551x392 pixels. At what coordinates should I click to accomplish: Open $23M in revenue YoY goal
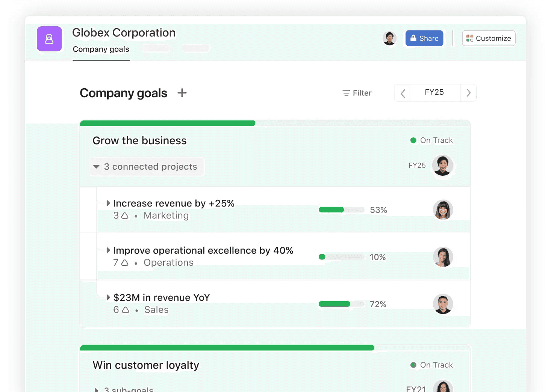coord(162,297)
